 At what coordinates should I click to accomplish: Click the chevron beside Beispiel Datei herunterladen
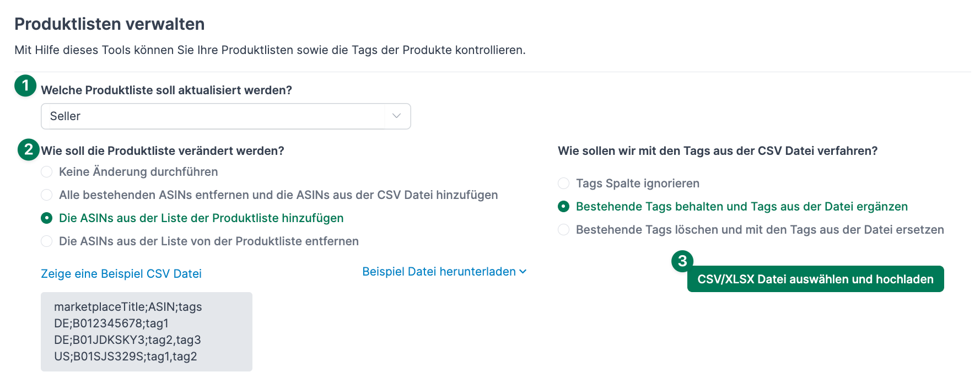(524, 272)
